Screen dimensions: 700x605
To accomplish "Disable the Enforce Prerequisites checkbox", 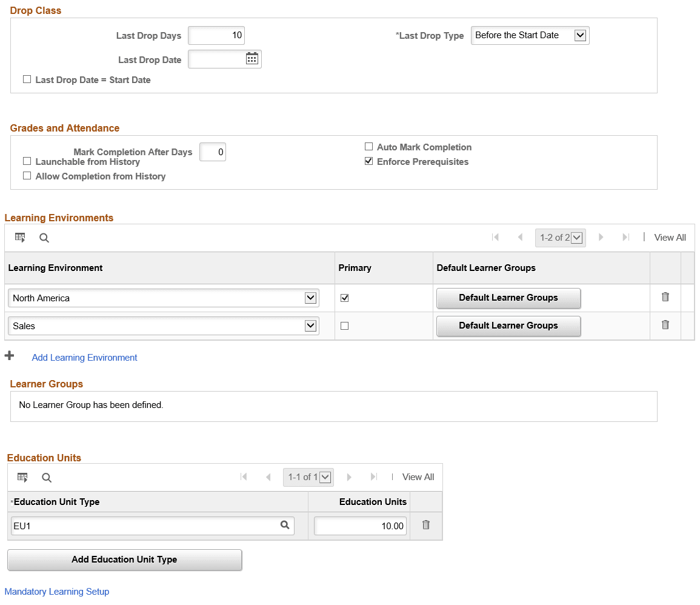I will tap(369, 161).
